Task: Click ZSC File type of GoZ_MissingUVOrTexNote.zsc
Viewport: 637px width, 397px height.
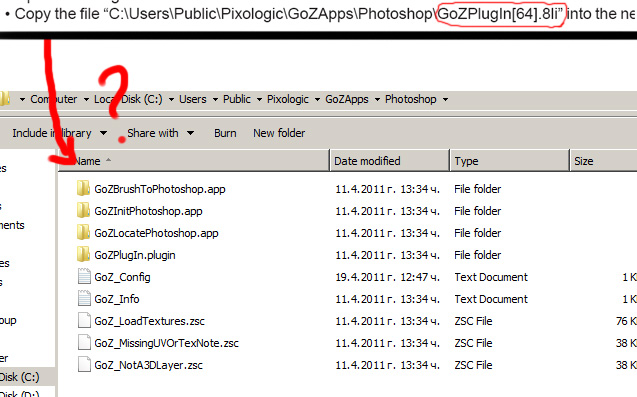Action: click(x=473, y=343)
